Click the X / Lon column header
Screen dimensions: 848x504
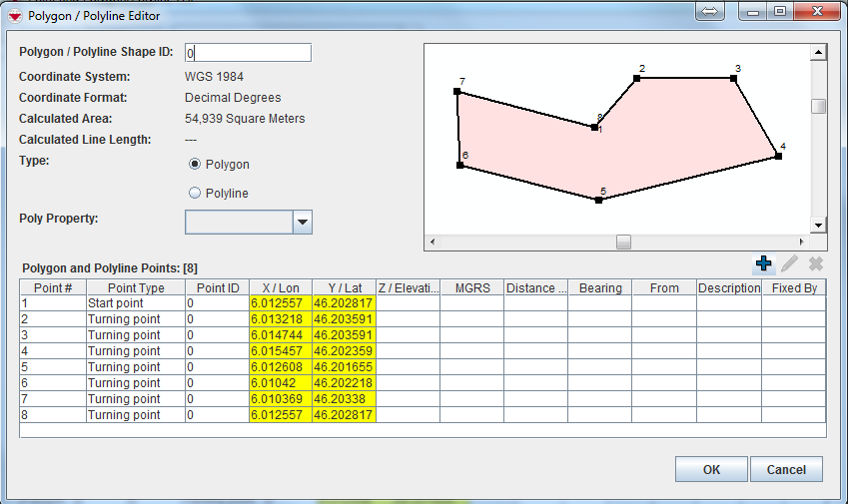(280, 287)
